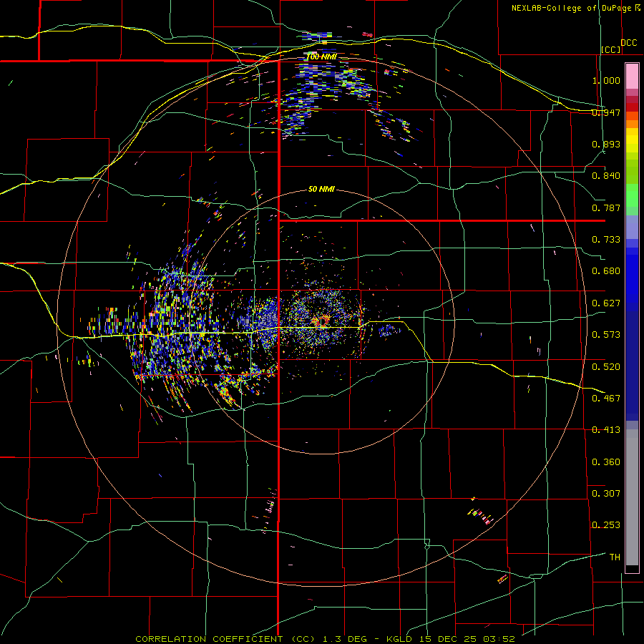Click the 0.840 scale value
This screenshot has width=644, height=644.
(x=606, y=176)
